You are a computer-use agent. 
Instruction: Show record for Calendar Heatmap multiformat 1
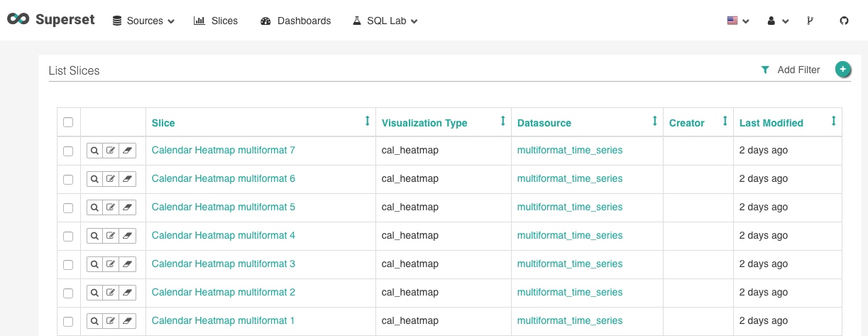[94, 321]
